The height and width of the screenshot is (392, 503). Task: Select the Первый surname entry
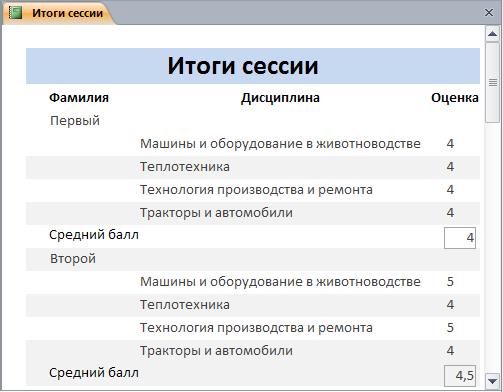coord(75,121)
